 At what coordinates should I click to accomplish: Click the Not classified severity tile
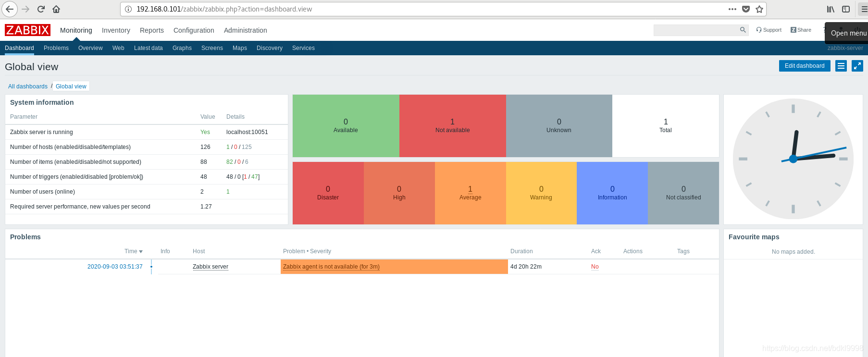(683, 193)
